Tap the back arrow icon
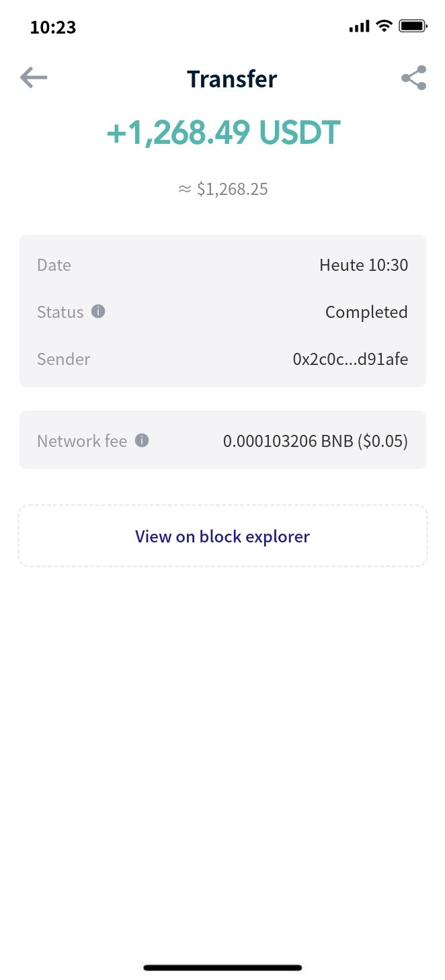This screenshot has width=445, height=980. coord(34,78)
